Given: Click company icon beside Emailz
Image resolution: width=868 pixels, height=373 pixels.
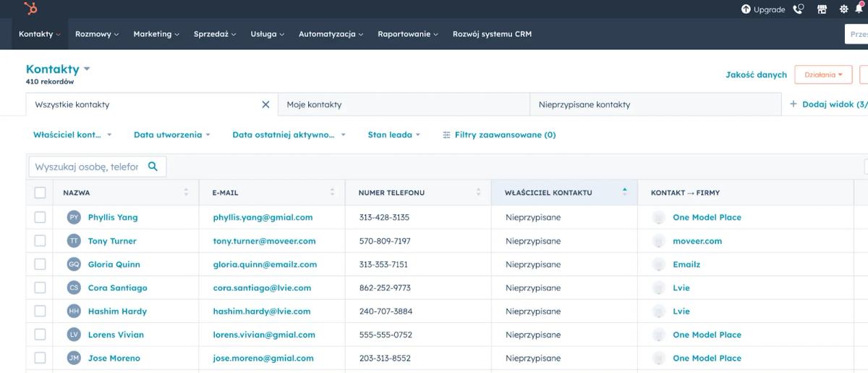Looking at the screenshot, I should pos(658,264).
